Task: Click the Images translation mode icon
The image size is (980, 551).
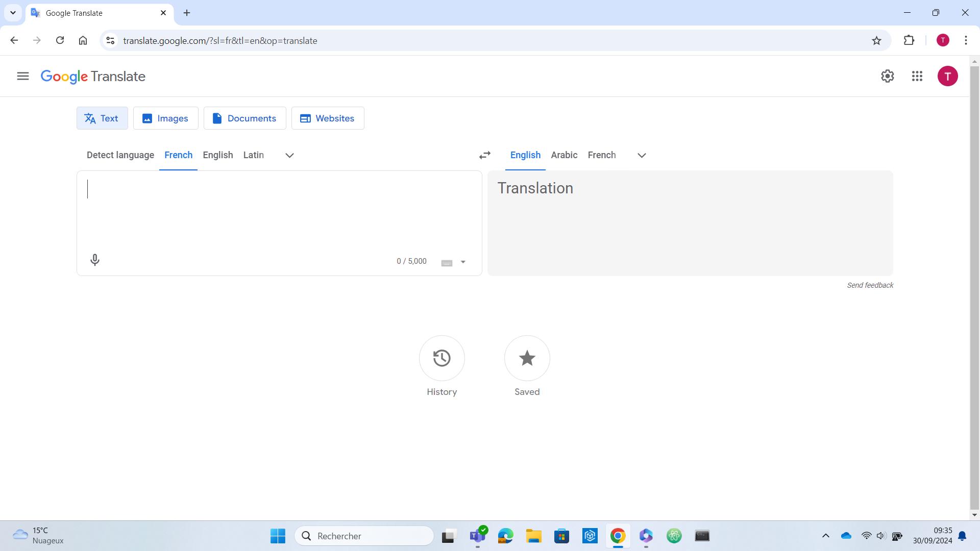Action: 148,118
